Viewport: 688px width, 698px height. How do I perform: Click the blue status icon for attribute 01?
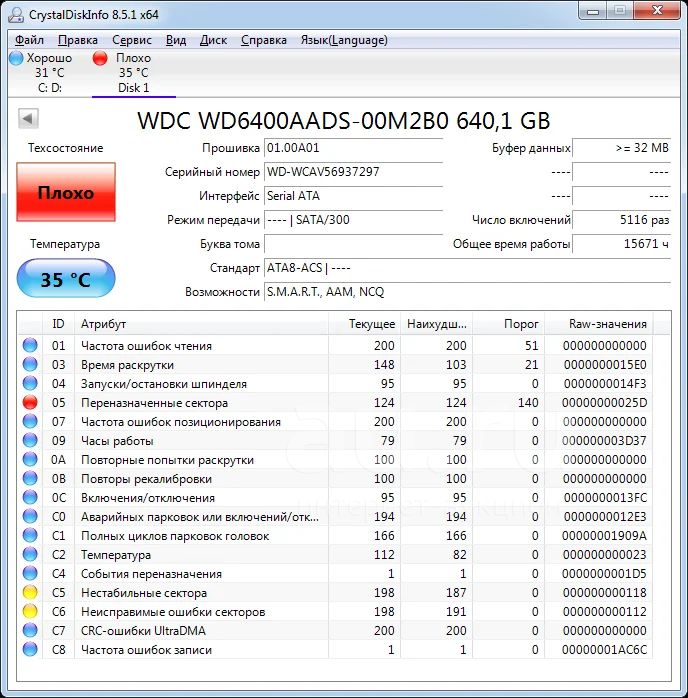[30, 345]
